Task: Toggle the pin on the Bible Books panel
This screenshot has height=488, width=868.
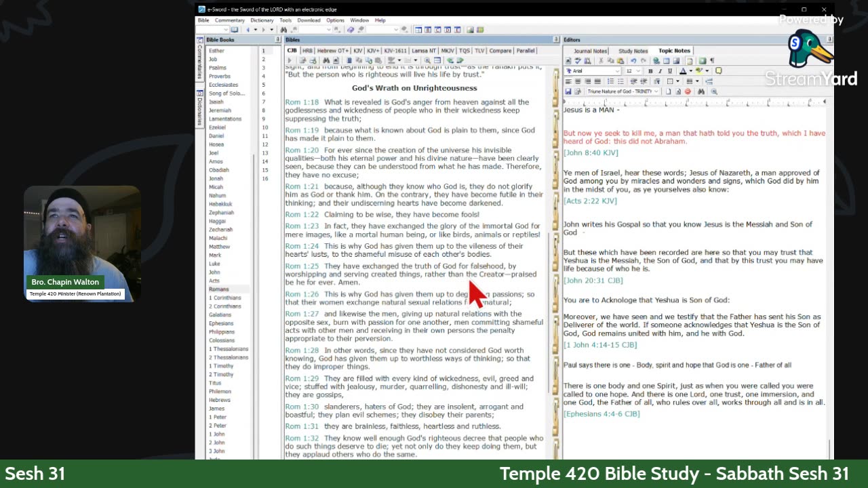Action: pos(277,40)
